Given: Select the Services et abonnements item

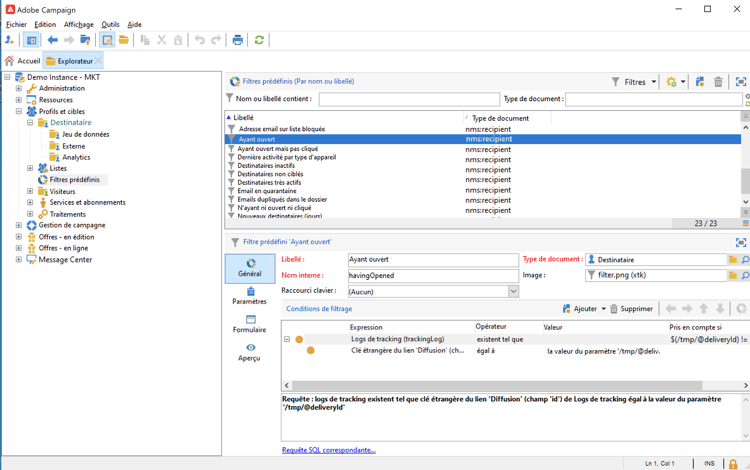Looking at the screenshot, I should (88, 202).
